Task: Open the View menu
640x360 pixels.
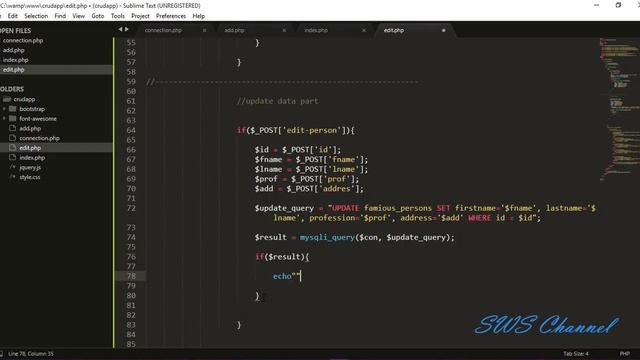Action: [78, 16]
